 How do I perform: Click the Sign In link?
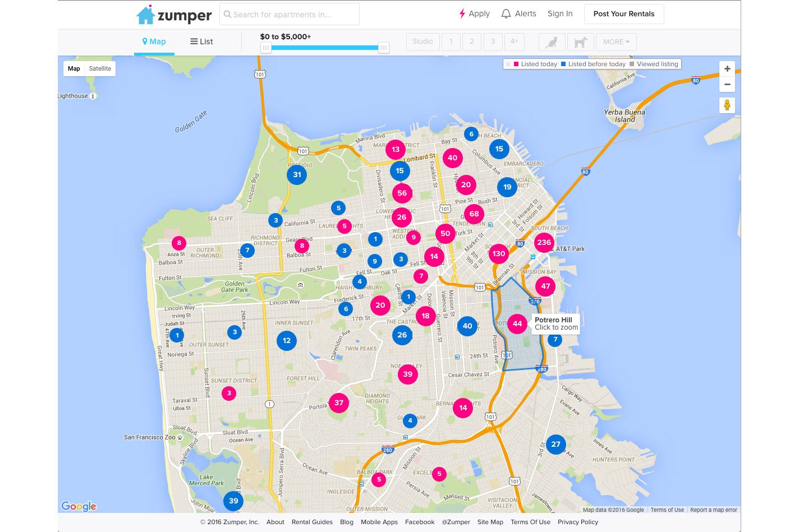pyautogui.click(x=560, y=13)
